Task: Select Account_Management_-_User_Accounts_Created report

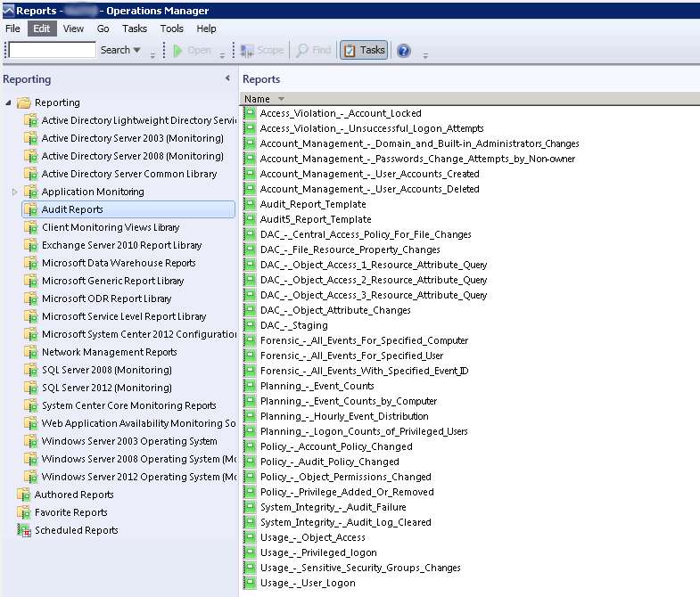Action: 370,174
